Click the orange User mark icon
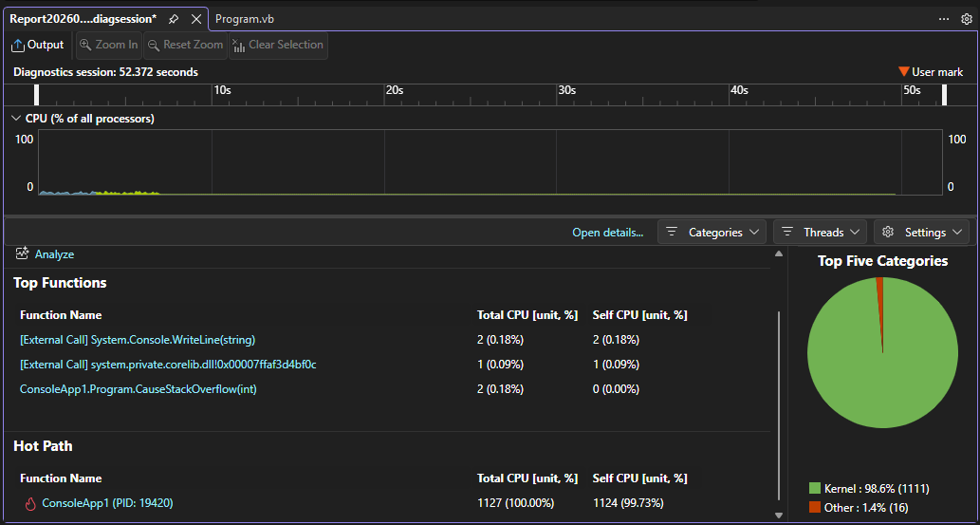 (x=903, y=72)
